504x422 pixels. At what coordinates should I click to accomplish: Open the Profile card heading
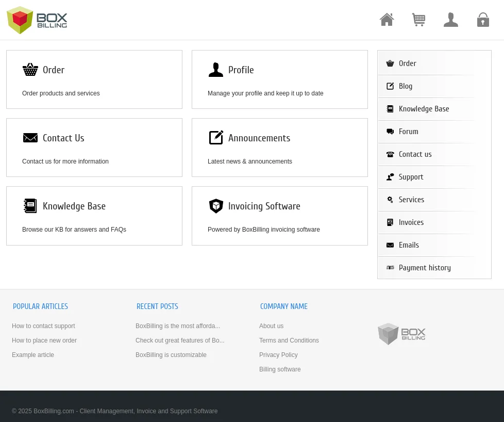(241, 70)
